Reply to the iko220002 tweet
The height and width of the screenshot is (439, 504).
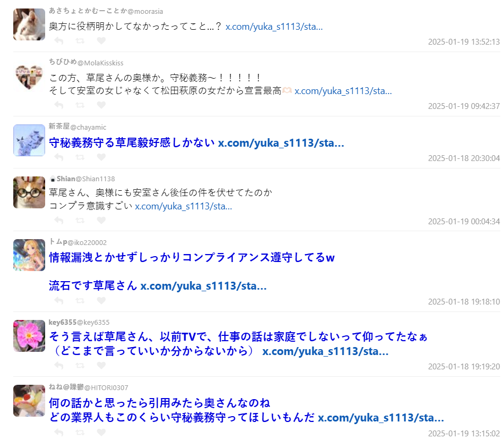[x=58, y=301]
